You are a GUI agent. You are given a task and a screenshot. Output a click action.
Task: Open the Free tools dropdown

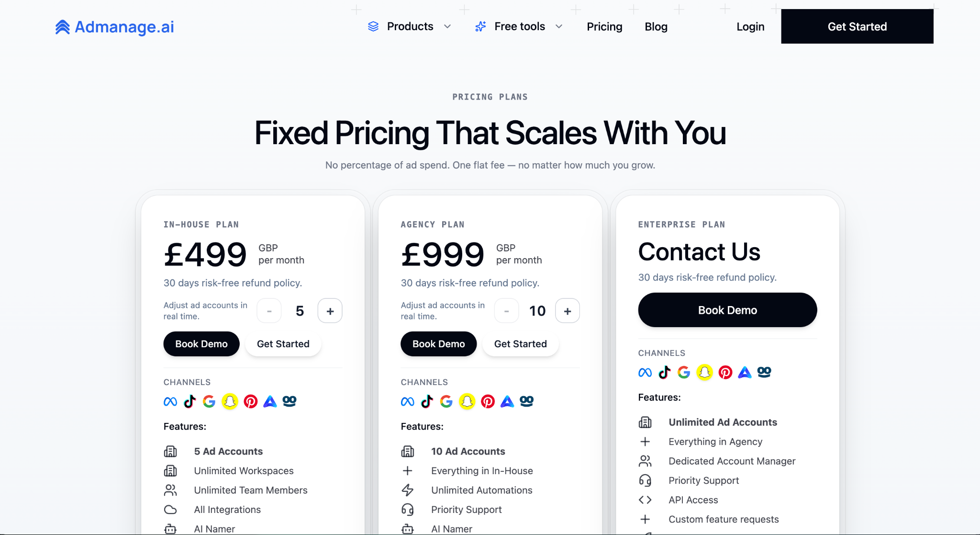click(x=519, y=26)
